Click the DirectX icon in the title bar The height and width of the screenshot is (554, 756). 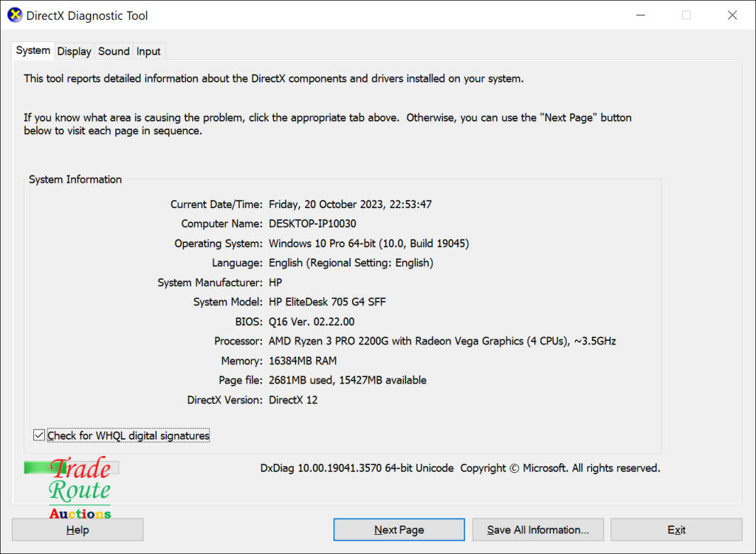click(14, 15)
